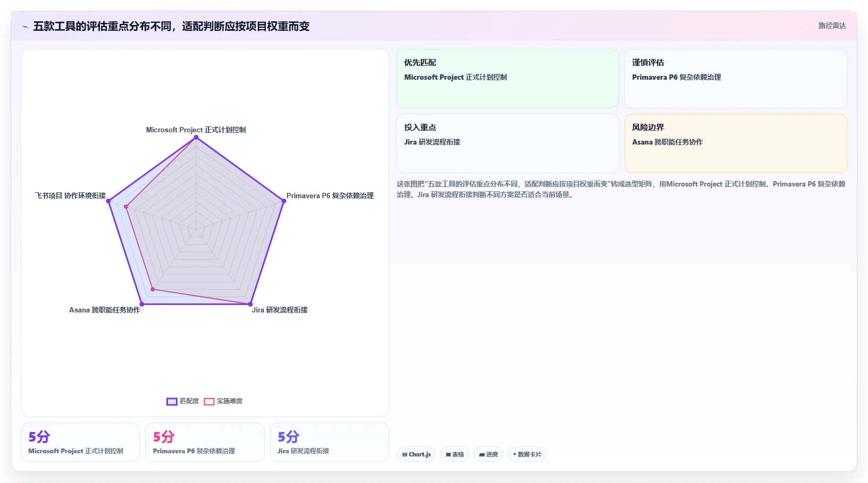Click the 5分 Jira 研发流程衔接 score card
868x483 pixels.
(330, 442)
